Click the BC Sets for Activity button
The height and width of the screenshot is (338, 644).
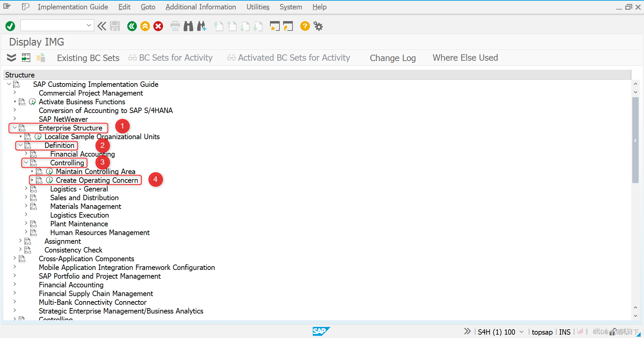[x=170, y=58]
